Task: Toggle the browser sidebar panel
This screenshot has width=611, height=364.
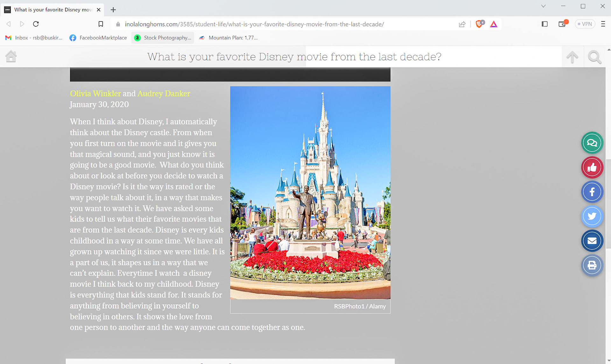Action: [544, 24]
